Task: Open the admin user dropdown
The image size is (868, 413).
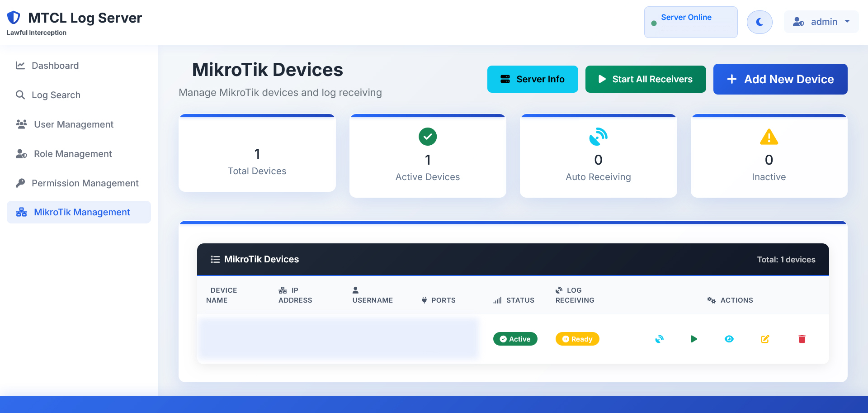Action: click(x=821, y=22)
